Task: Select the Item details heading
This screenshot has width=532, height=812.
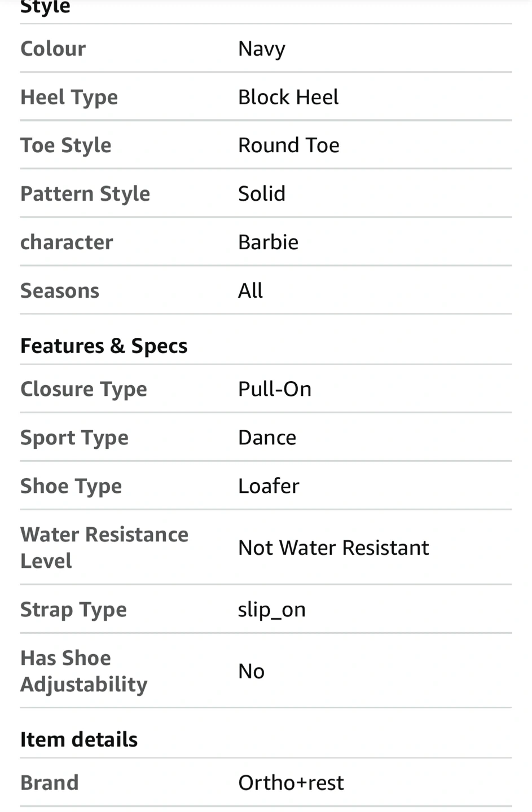Action: pos(79,739)
